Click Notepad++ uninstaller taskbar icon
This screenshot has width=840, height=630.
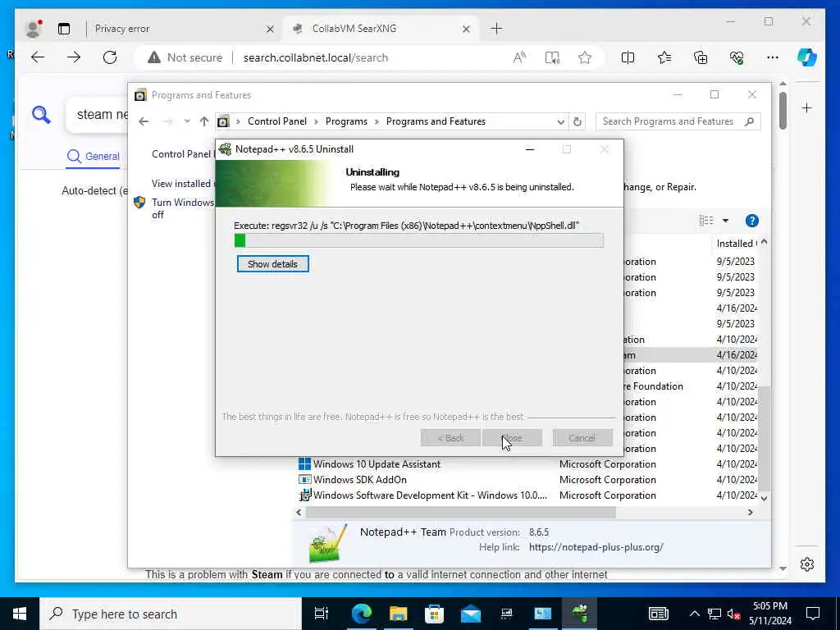[x=579, y=614]
